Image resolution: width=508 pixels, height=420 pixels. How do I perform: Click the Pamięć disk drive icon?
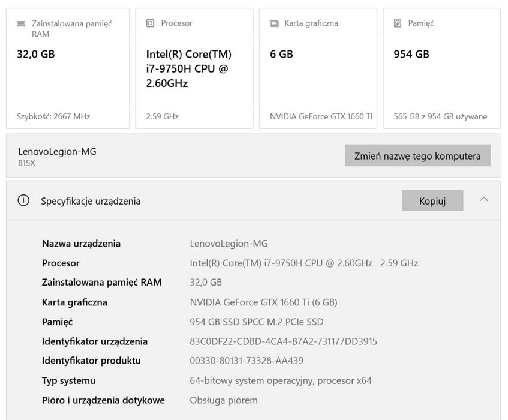coord(398,23)
